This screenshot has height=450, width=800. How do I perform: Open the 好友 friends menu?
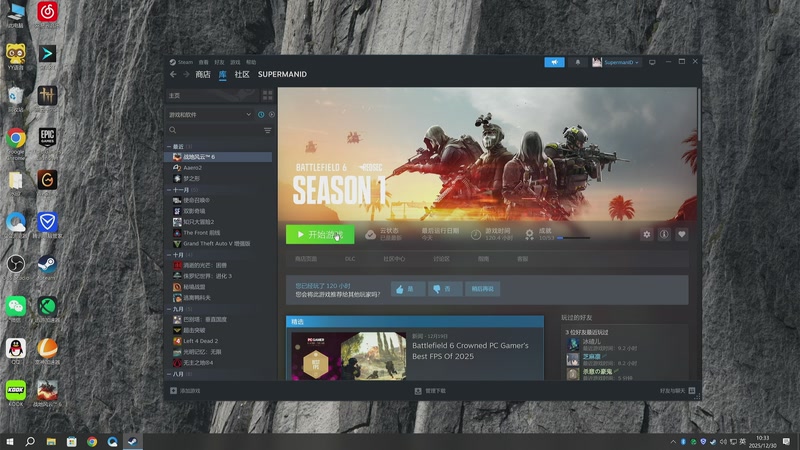tap(219, 62)
